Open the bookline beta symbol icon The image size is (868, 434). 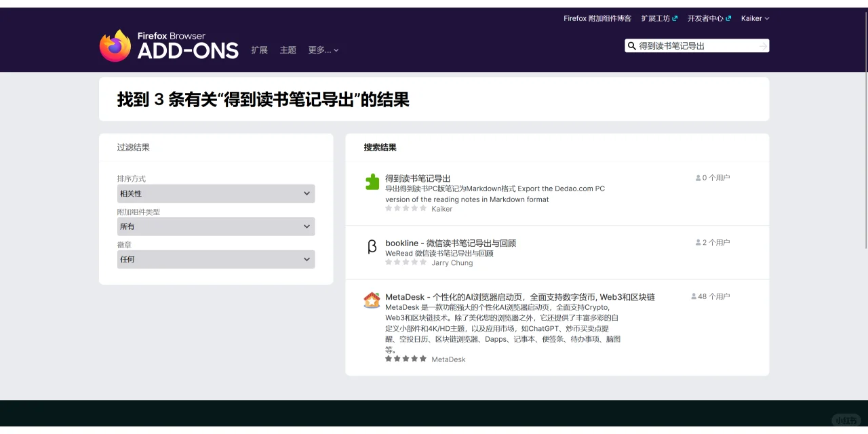372,247
